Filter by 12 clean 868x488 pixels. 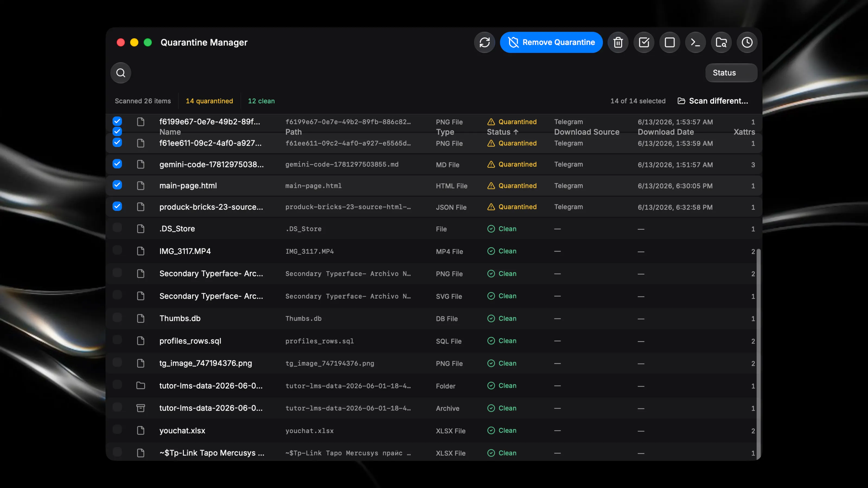coord(261,101)
